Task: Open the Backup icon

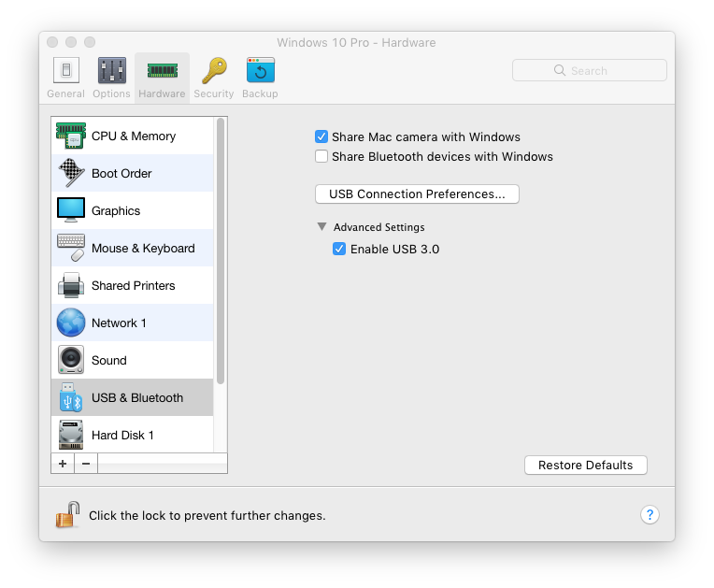Action: coord(261,70)
